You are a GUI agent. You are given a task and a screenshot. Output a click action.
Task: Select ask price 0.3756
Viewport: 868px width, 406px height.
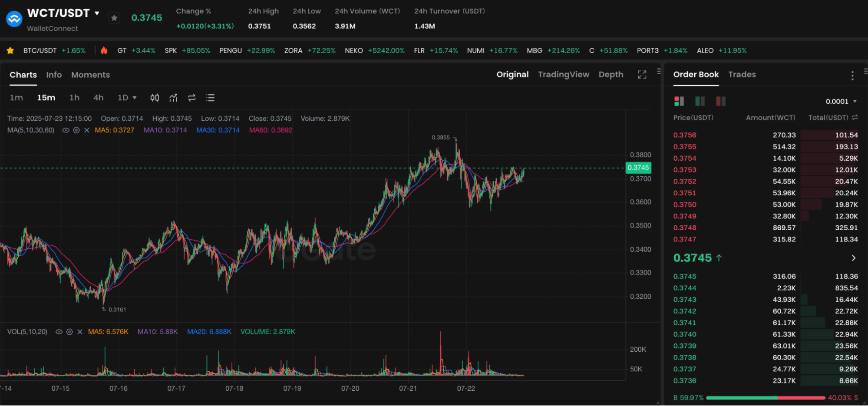tap(685, 135)
